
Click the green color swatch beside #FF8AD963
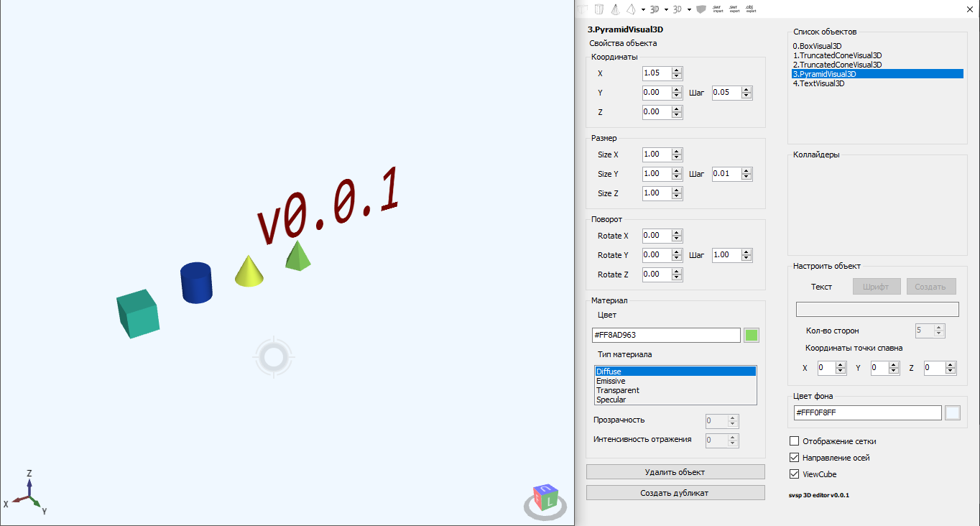pos(751,335)
